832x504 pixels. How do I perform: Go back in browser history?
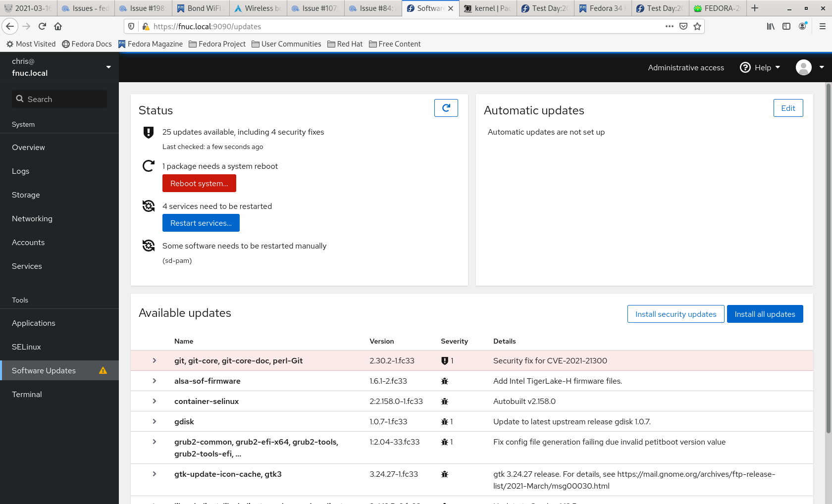click(x=10, y=26)
